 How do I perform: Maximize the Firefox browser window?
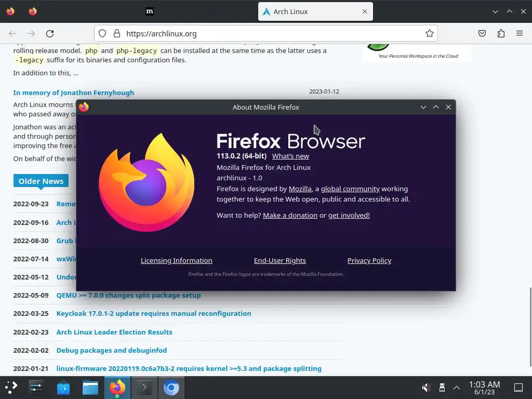point(509,11)
